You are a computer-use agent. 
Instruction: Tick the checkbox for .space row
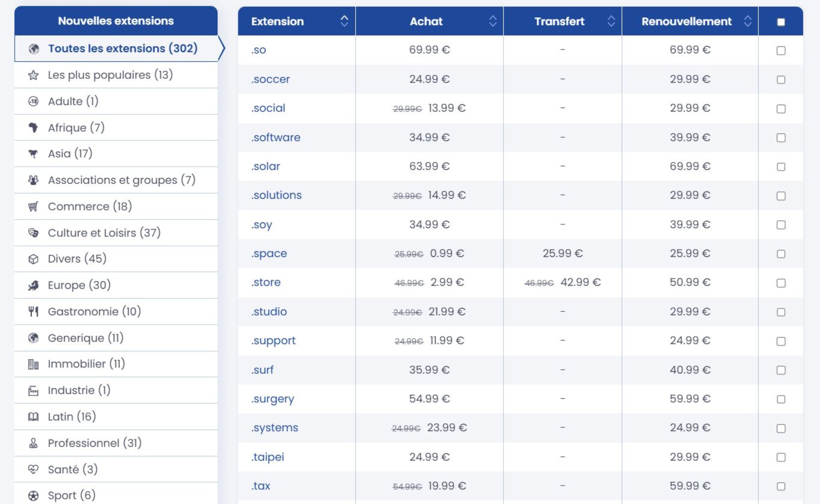pos(781,254)
